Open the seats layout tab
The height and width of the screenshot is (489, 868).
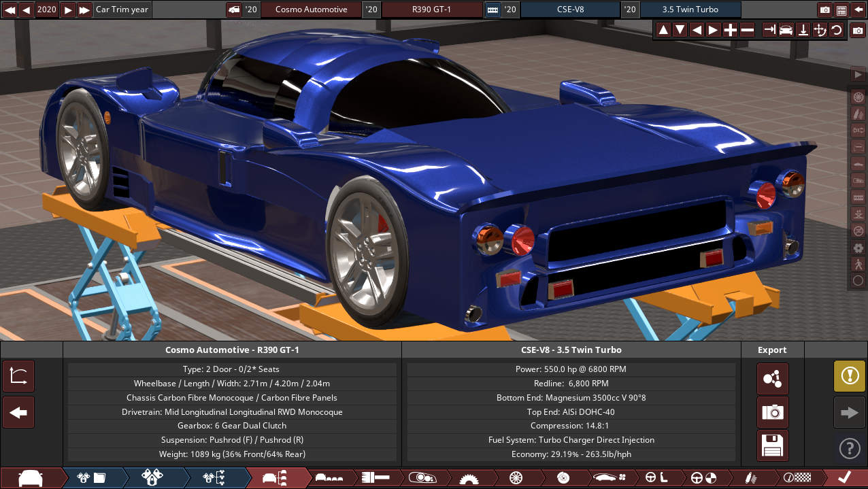[x=330, y=478]
